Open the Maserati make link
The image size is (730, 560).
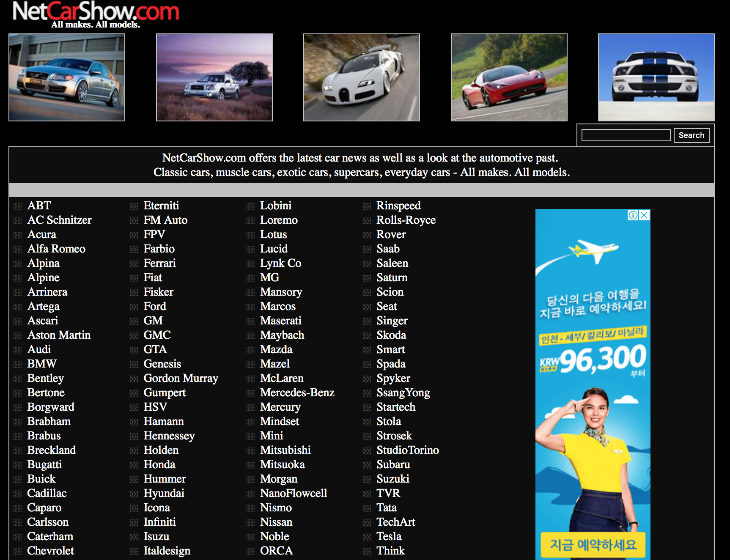[281, 321]
